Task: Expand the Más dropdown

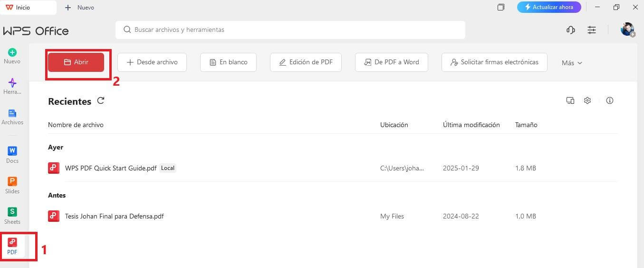Action: (x=572, y=63)
